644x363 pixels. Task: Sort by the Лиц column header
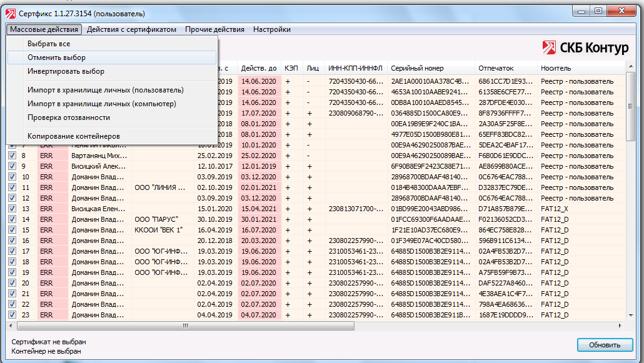point(313,68)
